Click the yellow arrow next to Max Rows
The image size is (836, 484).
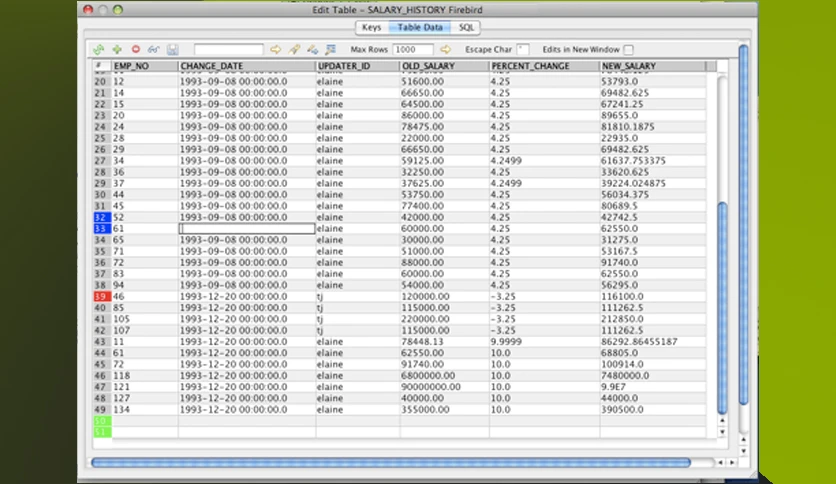click(x=445, y=50)
